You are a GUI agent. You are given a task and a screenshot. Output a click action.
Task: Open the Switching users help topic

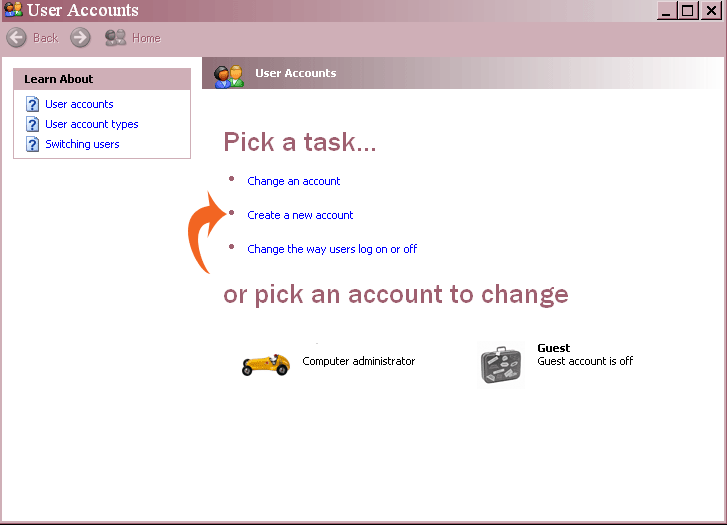(82, 144)
